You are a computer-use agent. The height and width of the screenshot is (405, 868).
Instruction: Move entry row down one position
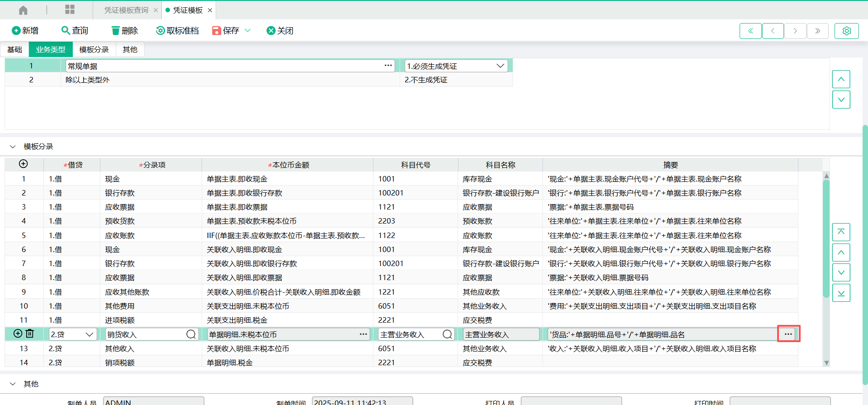pyautogui.click(x=841, y=272)
